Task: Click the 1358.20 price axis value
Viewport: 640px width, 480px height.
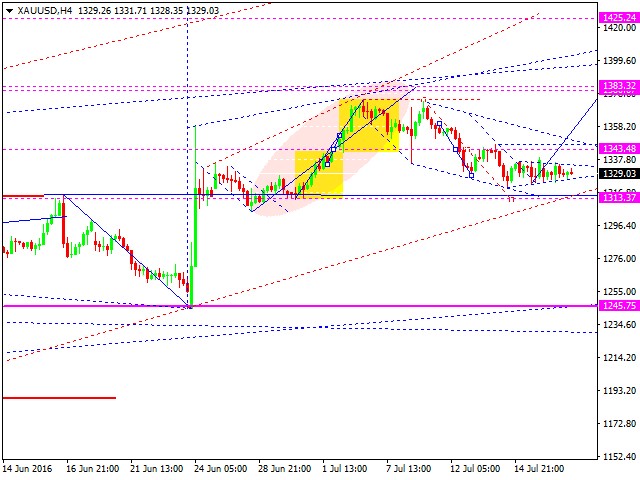Action: point(619,127)
